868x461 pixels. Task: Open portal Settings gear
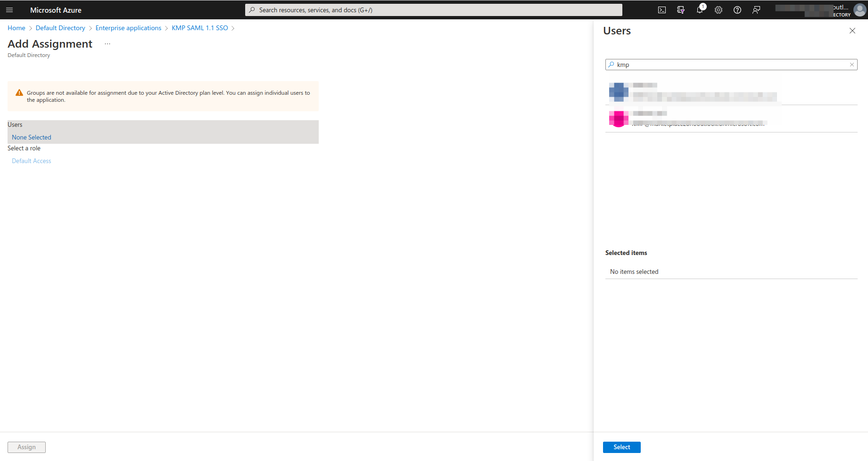(719, 10)
